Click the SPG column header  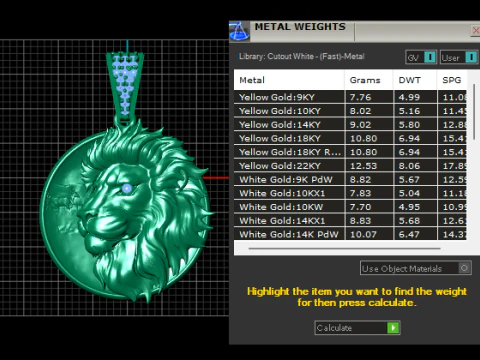click(452, 80)
